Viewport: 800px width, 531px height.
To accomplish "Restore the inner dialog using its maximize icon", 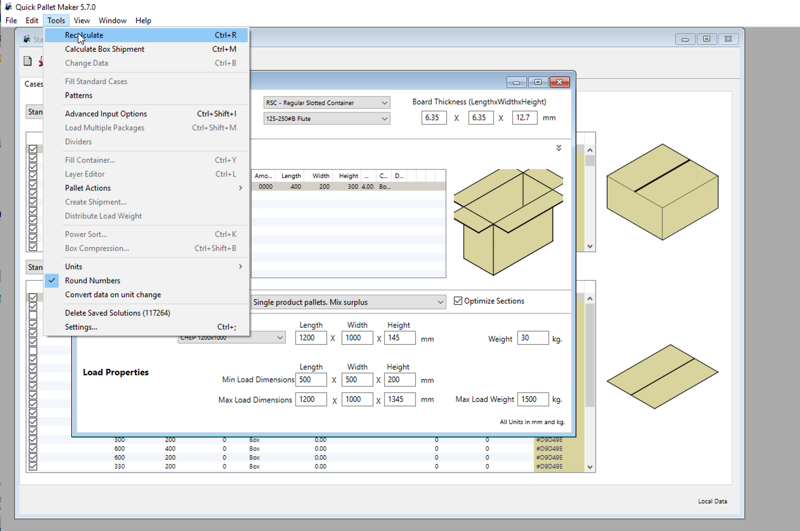I will 537,82.
